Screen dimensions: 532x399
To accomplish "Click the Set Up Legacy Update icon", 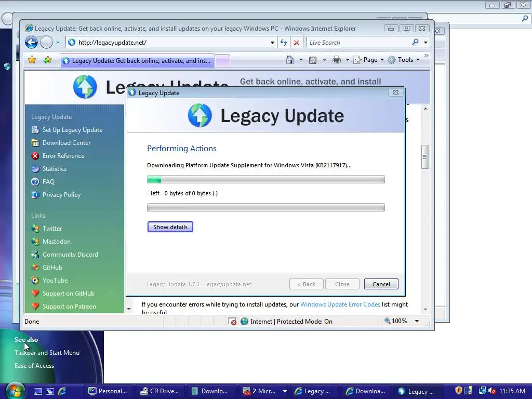I will click(x=35, y=129).
